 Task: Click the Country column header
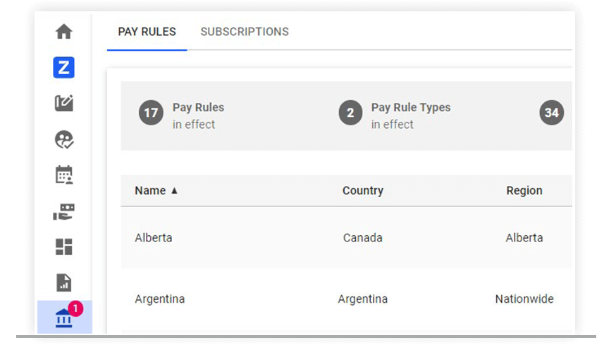pos(363,191)
